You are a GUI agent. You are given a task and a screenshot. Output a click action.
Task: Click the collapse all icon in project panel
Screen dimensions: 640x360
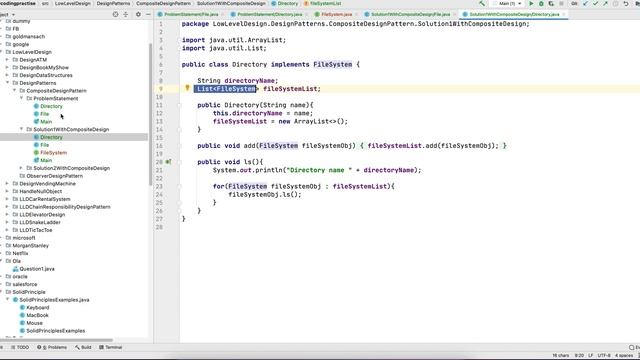point(126,14)
